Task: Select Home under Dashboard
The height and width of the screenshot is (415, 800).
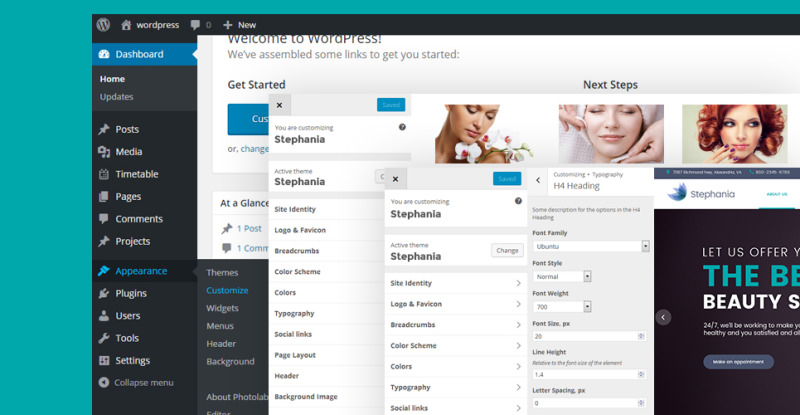Action: coord(112,79)
